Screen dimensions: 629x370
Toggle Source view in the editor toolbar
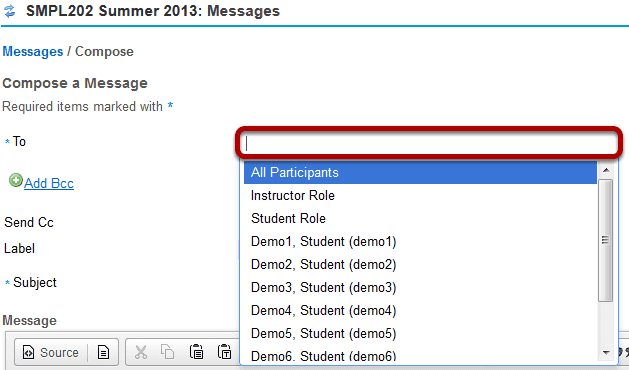51,352
